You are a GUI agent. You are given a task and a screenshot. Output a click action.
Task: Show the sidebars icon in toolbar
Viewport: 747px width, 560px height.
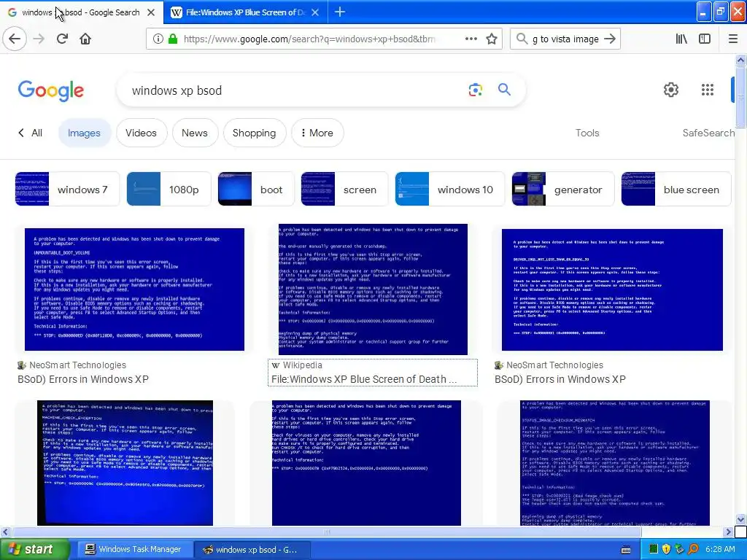705,39
